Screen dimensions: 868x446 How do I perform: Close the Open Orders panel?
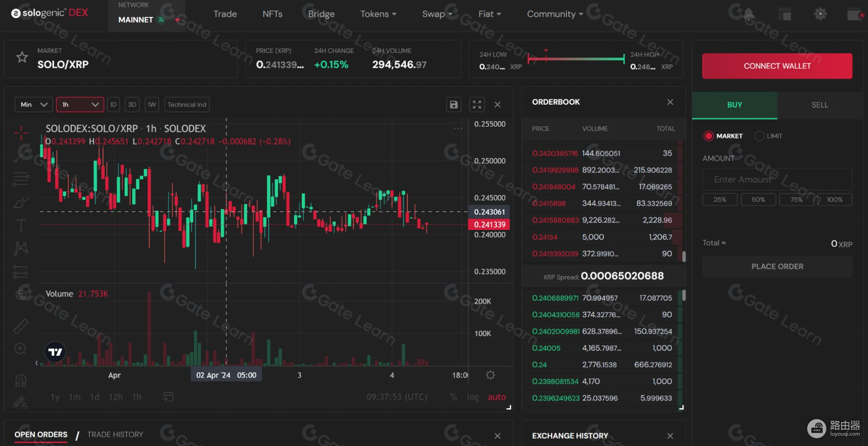pos(498,436)
